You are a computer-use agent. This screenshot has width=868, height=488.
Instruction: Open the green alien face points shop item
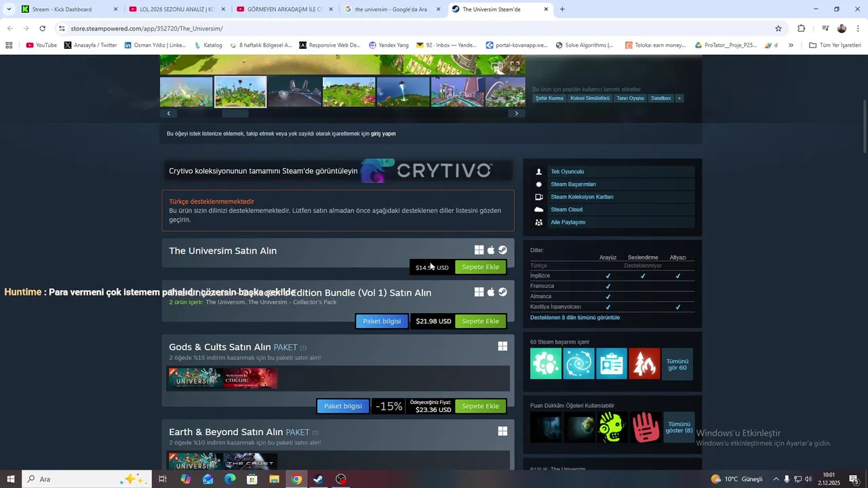[612, 428]
